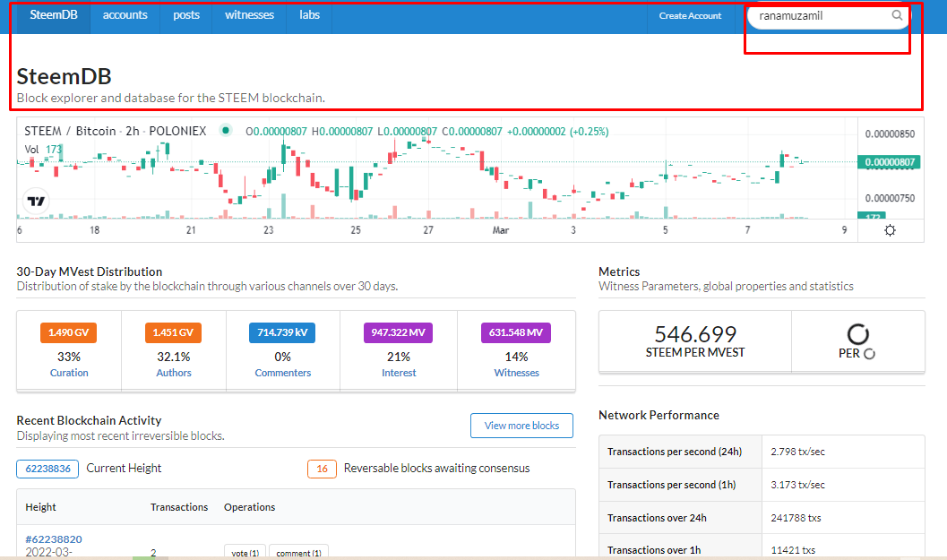The width and height of the screenshot is (947, 560).
Task: Click the 0.00000807 current price label
Action: (889, 162)
